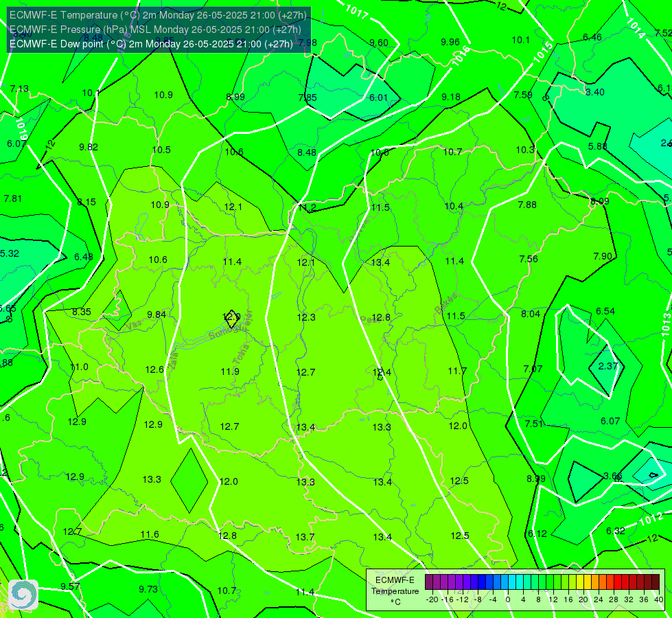Screen dimensions: 672x618
Task: Click the 9.18 temperature value
Action: [451, 97]
